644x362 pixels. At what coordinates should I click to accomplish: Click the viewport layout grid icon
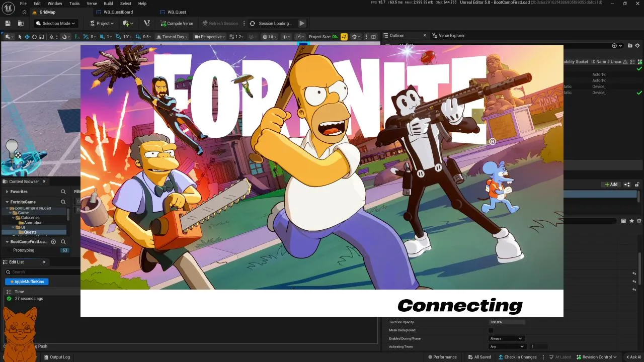click(373, 37)
